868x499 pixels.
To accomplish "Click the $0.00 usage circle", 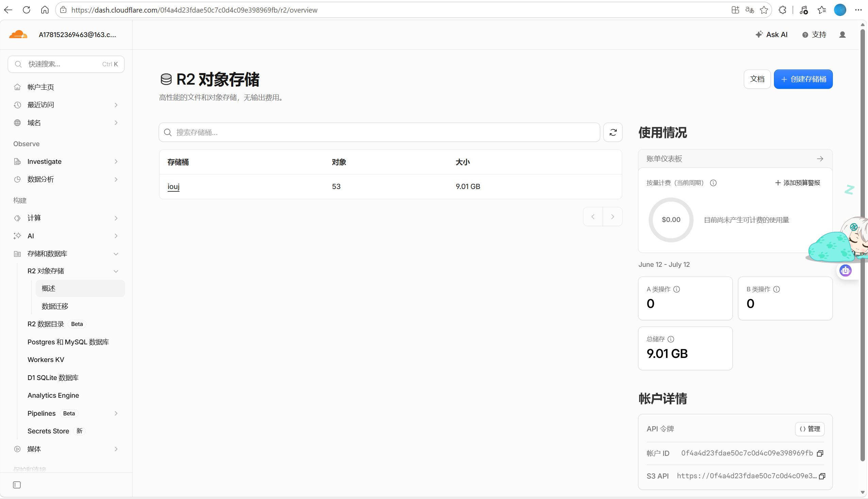I will [x=670, y=220].
